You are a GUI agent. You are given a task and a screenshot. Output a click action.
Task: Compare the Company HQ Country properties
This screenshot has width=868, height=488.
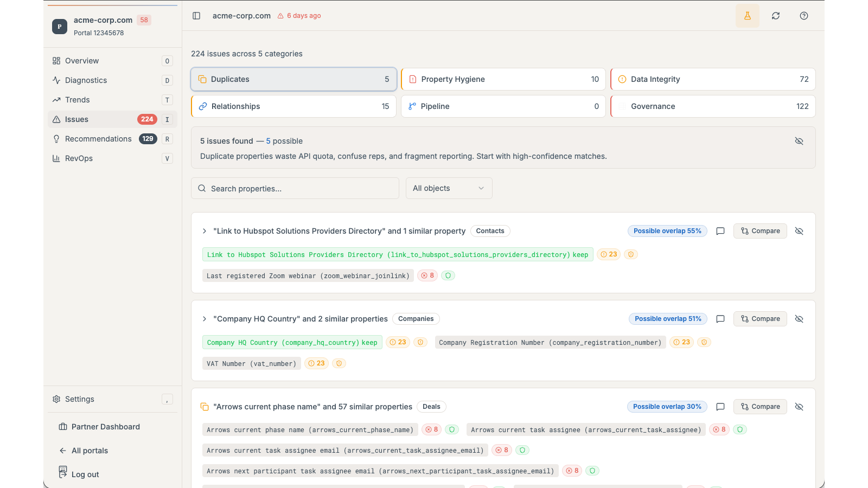760,319
